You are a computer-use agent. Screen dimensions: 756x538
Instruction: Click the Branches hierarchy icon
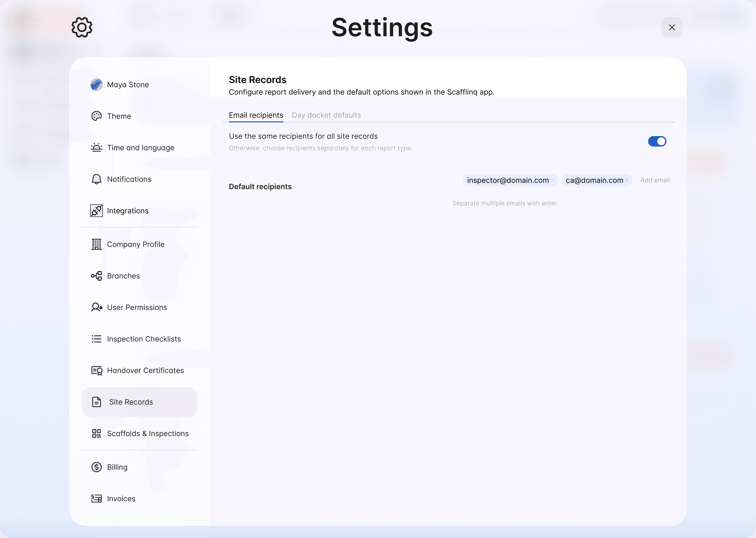pyautogui.click(x=96, y=276)
